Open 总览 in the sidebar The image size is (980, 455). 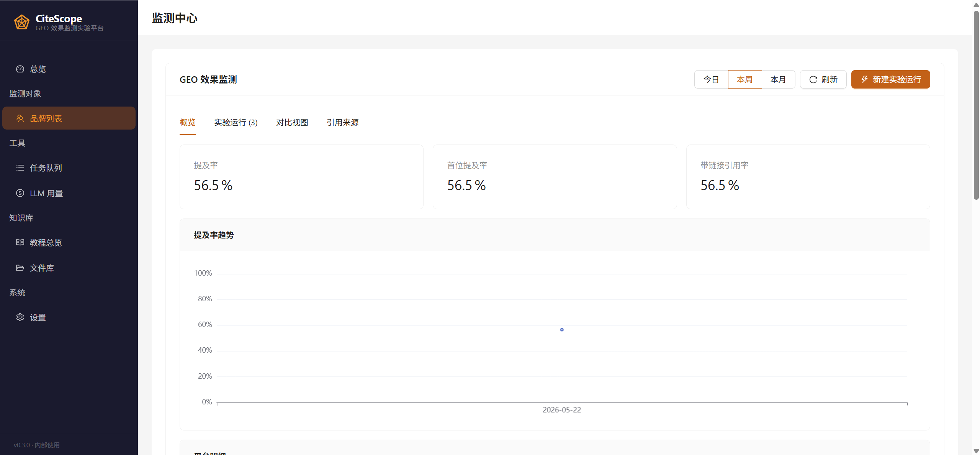click(69, 69)
